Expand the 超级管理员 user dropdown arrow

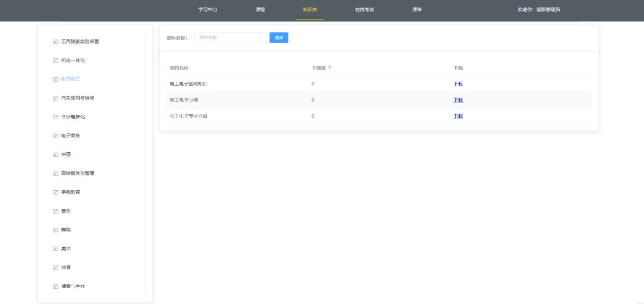565,10
